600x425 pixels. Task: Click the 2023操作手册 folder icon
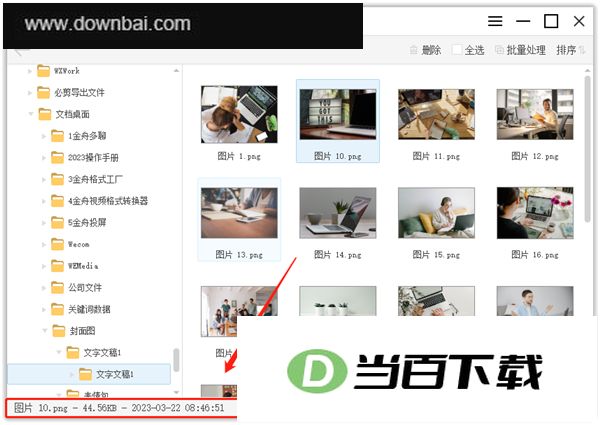[57, 158]
